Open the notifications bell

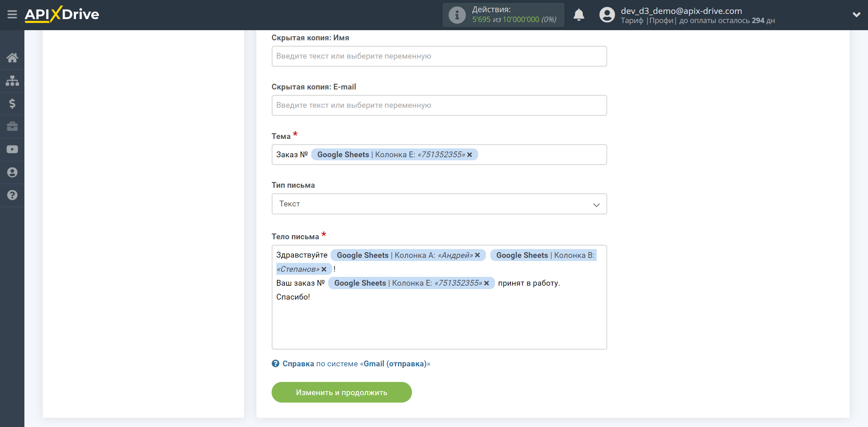point(579,15)
